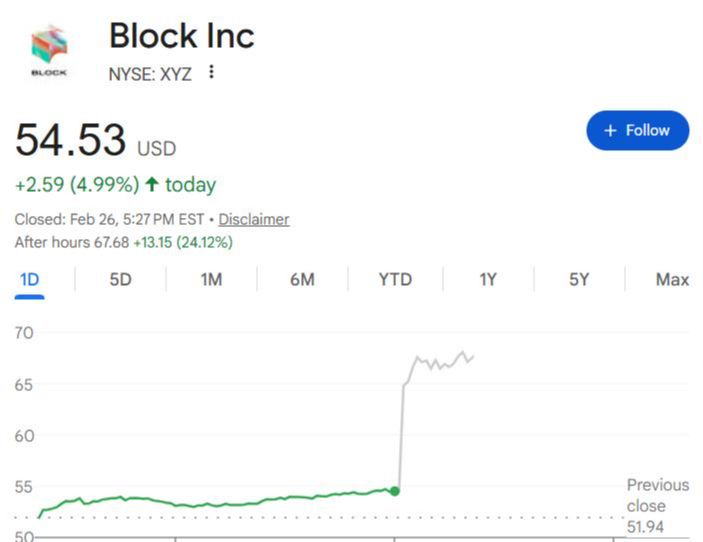Image resolution: width=703 pixels, height=542 pixels.
Task: Open the Disclaimer link
Action: click(x=254, y=219)
